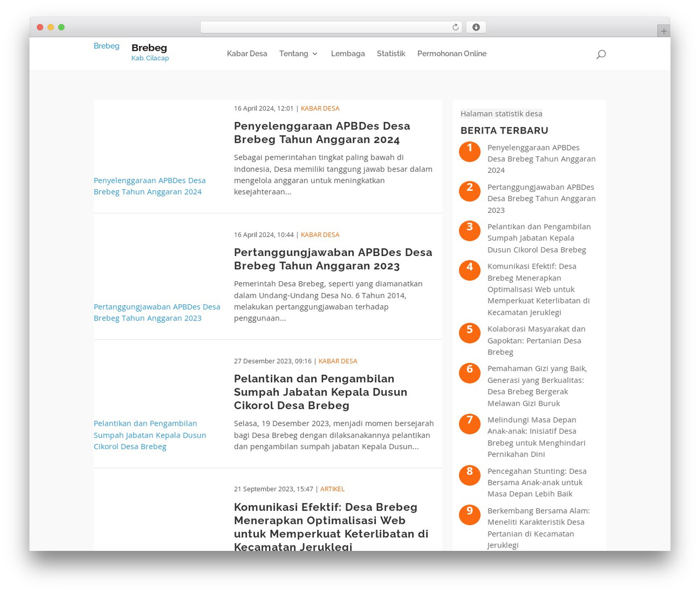Viewport: 700px width, 593px height.
Task: Click the Brebeg site title
Action: pyautogui.click(x=149, y=48)
